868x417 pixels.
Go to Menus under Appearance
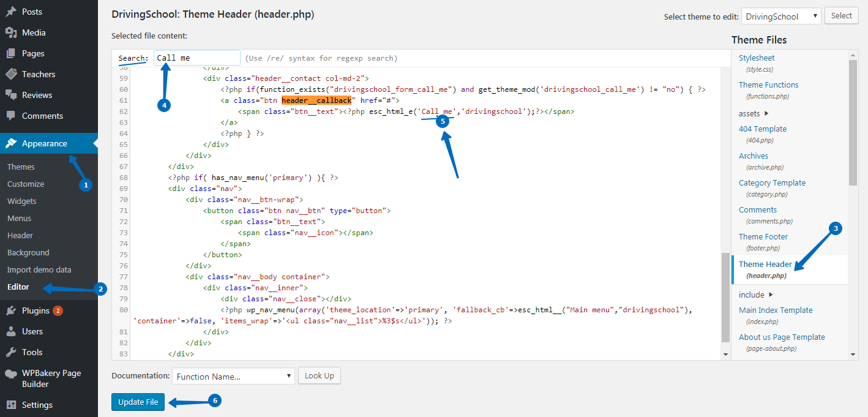click(20, 218)
